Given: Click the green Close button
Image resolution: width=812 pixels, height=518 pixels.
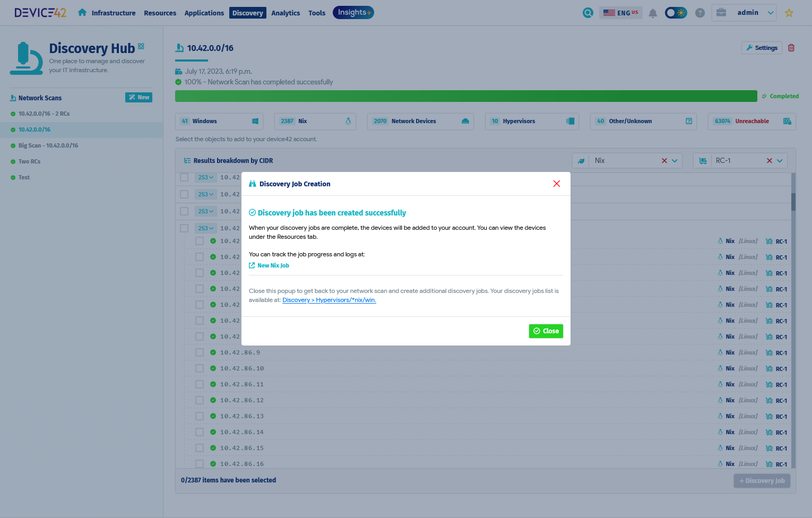Looking at the screenshot, I should [x=546, y=331].
